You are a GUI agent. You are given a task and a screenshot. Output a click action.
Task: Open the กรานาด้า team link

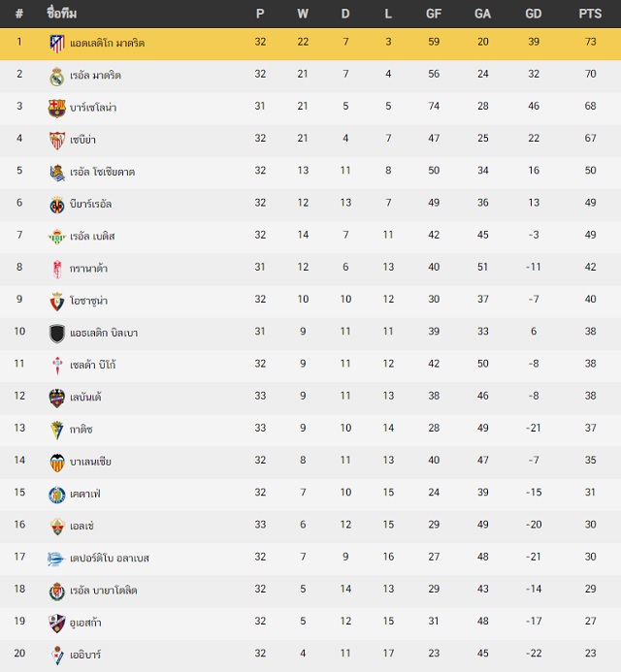click(x=88, y=269)
